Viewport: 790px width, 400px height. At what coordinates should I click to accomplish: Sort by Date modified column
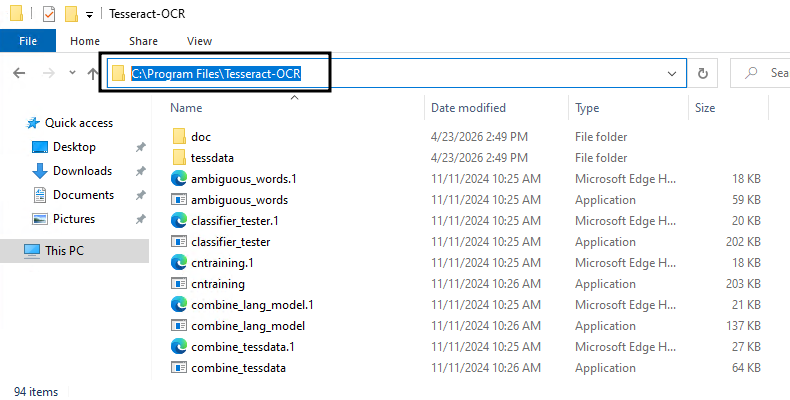468,108
